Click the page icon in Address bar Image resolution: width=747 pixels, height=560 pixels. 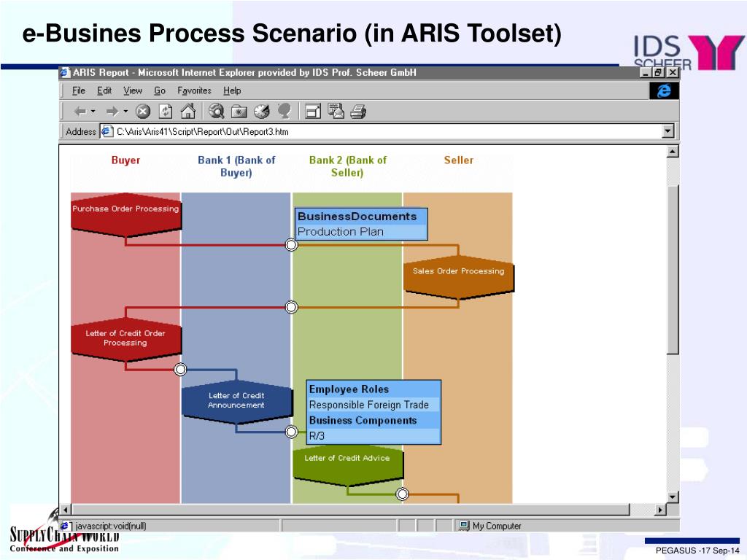(107, 131)
